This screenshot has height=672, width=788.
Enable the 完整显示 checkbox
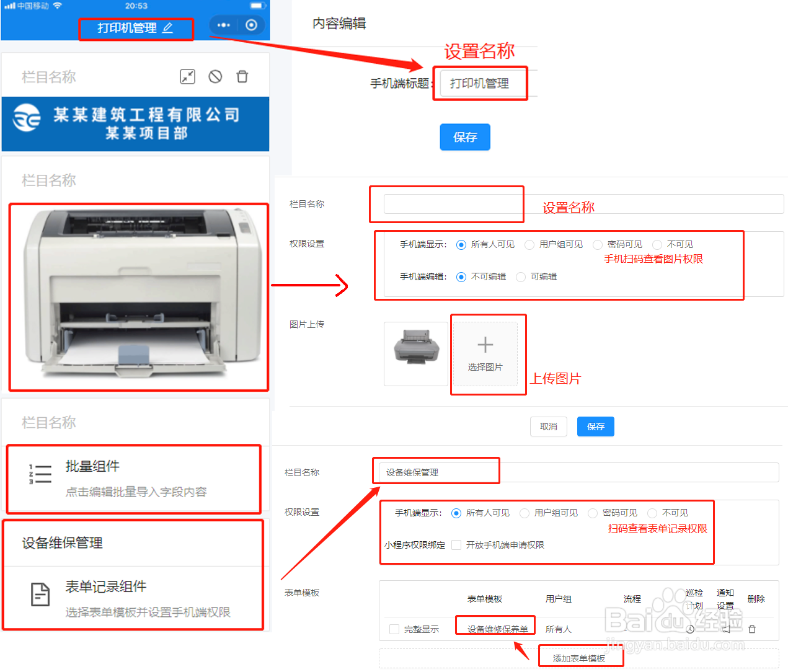(x=395, y=627)
